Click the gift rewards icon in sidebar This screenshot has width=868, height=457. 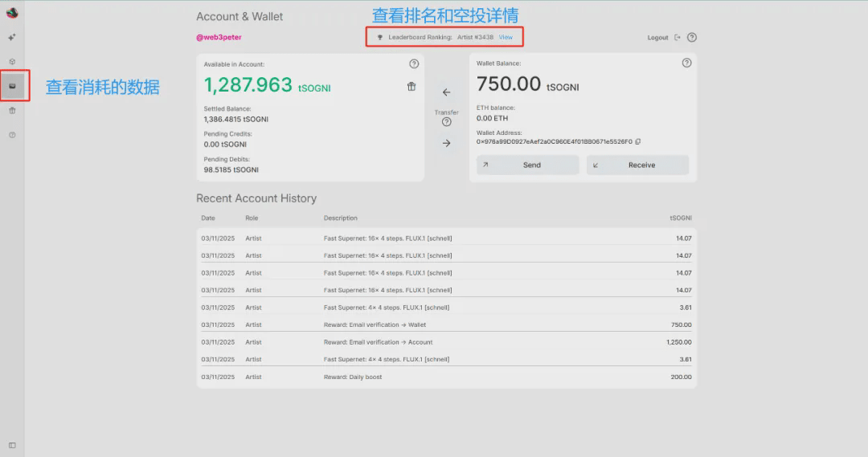(12, 111)
